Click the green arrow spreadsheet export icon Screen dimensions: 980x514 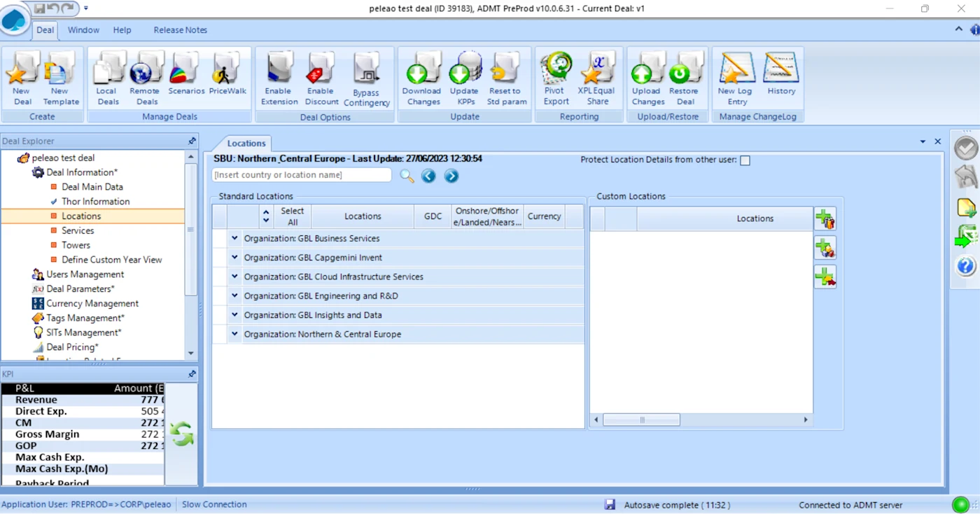(966, 237)
